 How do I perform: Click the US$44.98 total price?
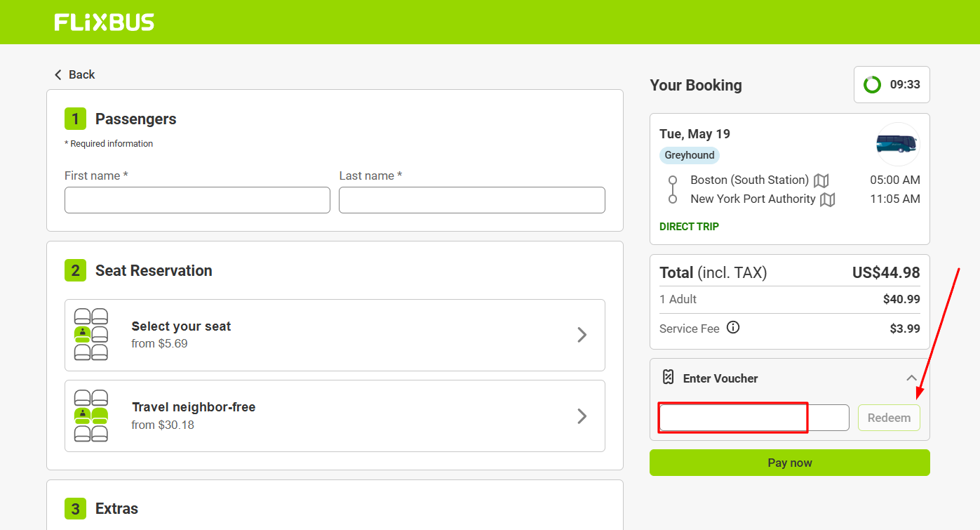click(x=886, y=272)
